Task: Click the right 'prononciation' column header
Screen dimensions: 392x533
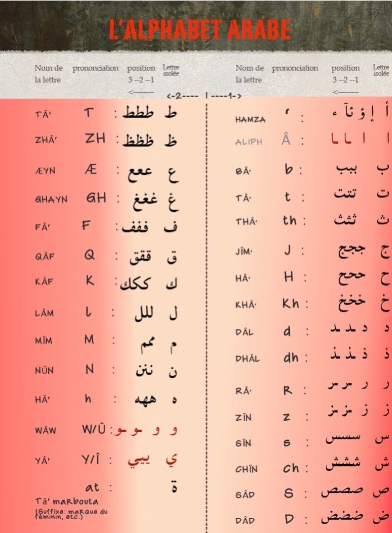Action: point(295,68)
